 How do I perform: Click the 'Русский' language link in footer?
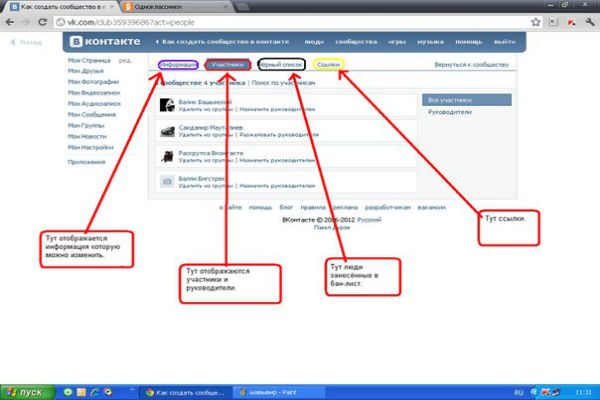(x=369, y=220)
